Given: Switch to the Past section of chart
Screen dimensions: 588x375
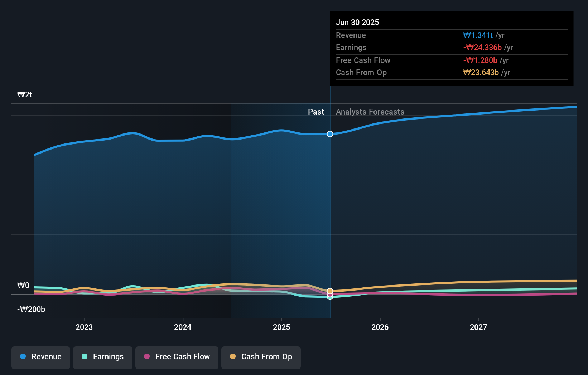Looking at the screenshot, I should pos(316,112).
